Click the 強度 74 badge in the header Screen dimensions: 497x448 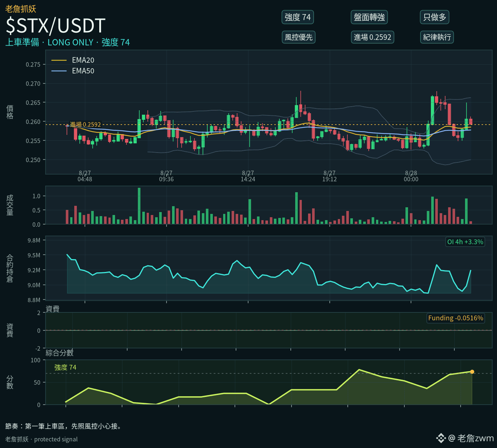pos(298,17)
